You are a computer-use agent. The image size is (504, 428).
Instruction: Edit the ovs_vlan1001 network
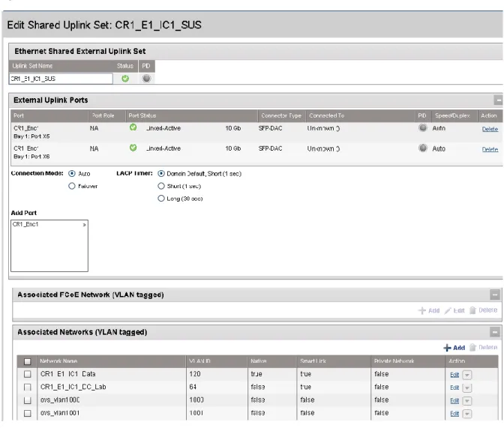pos(454,414)
